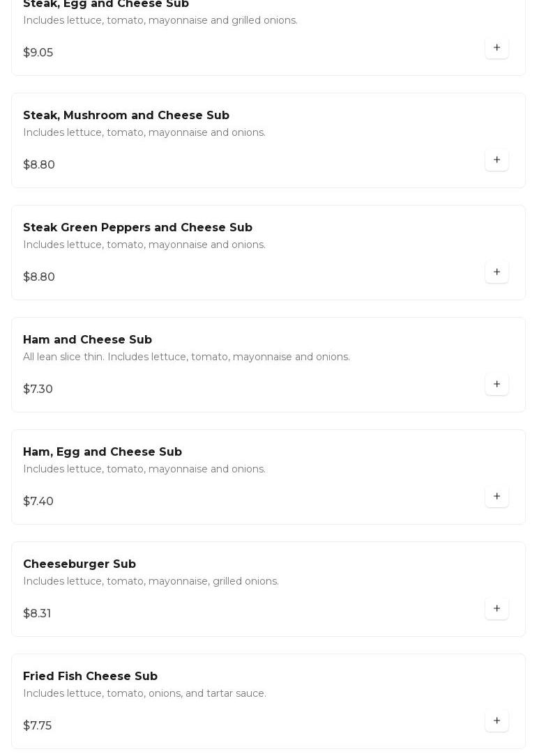
Task: Click the $9.05 price of Steak, Egg Sub
Action: point(38,52)
